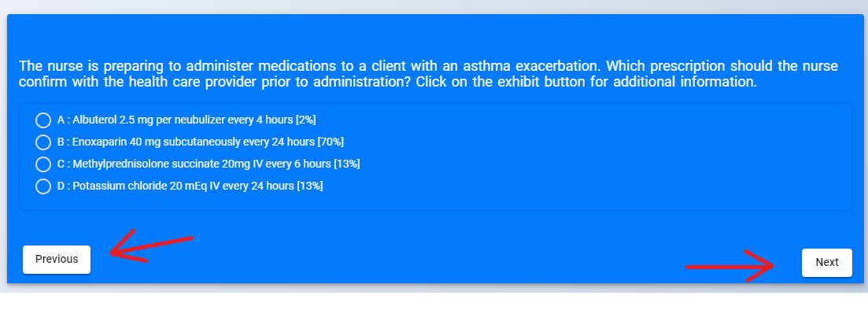
Task: Click the red arrow pointing at Next
Action: pos(729,266)
